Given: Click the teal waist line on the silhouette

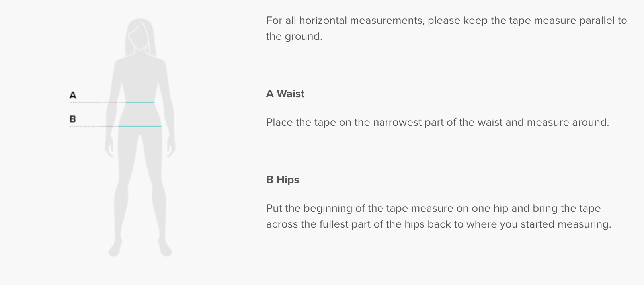Looking at the screenshot, I should point(140,102).
